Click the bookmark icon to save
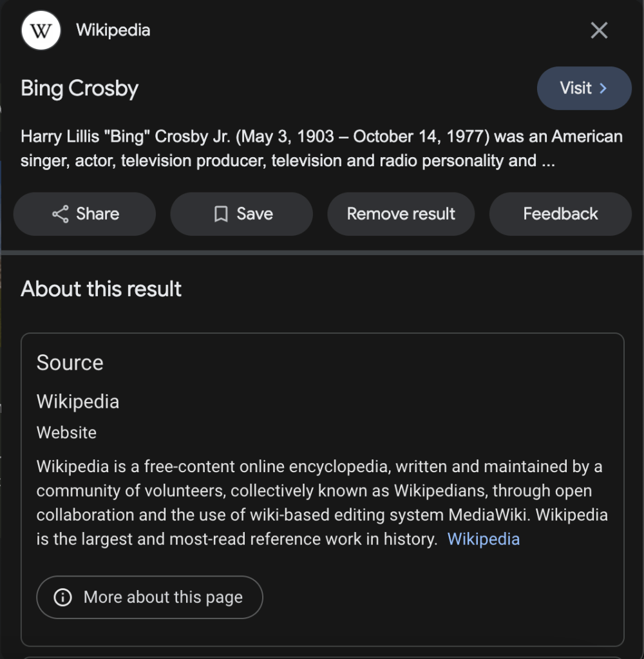The width and height of the screenshot is (644, 659). click(221, 214)
